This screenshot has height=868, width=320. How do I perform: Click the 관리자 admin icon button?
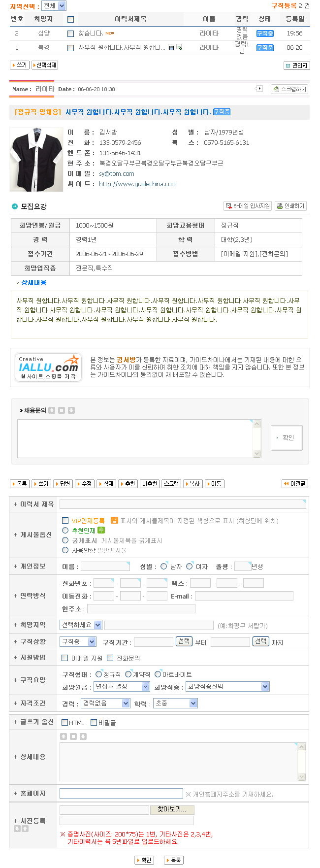pos(297,66)
